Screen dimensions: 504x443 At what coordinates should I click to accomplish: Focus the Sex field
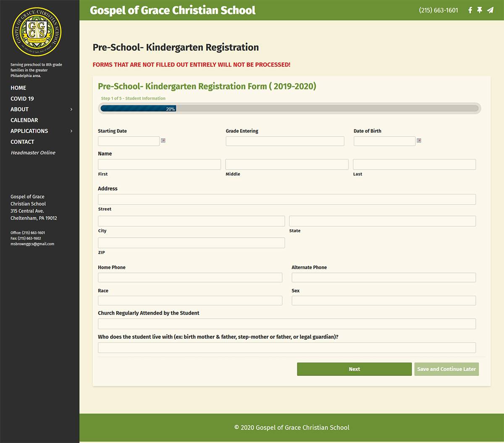pyautogui.click(x=383, y=301)
